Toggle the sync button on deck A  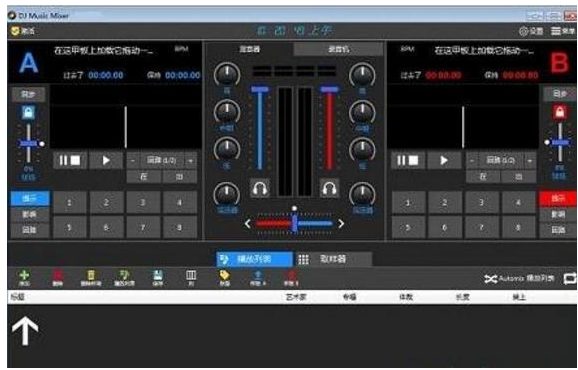click(x=29, y=94)
